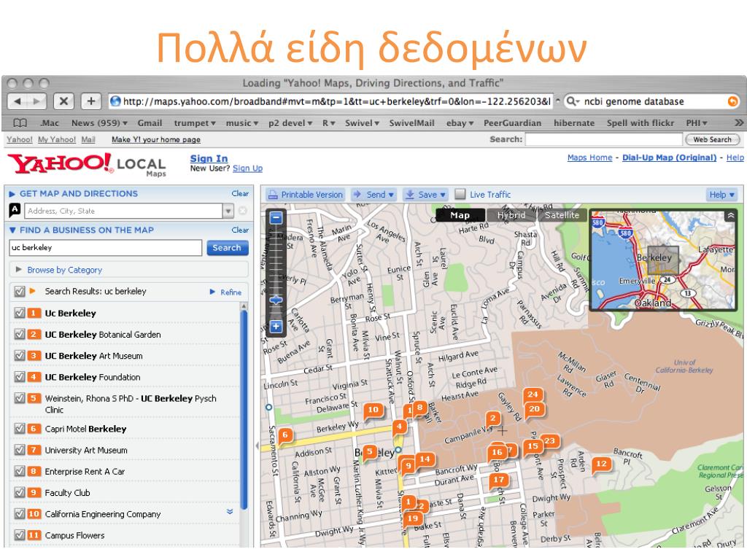Open the bookmarks book icon
This screenshot has height=560, width=747.
[20, 122]
